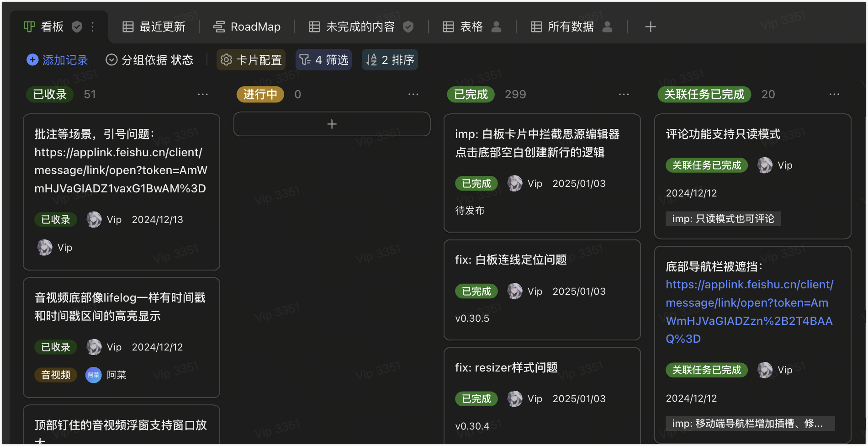The width and height of the screenshot is (868, 446).
Task: Add a new view with plus icon
Action: click(x=651, y=27)
